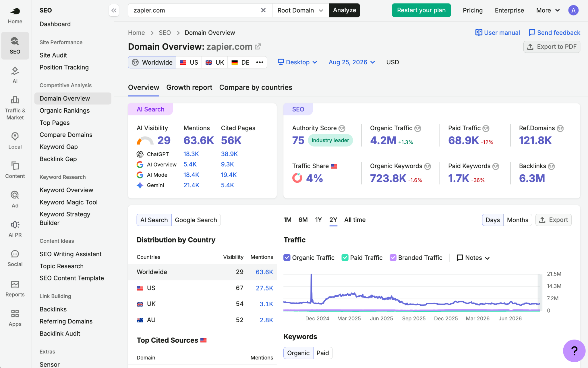Select Worldwide region filter
This screenshot has width=588, height=368.
pyautogui.click(x=152, y=62)
